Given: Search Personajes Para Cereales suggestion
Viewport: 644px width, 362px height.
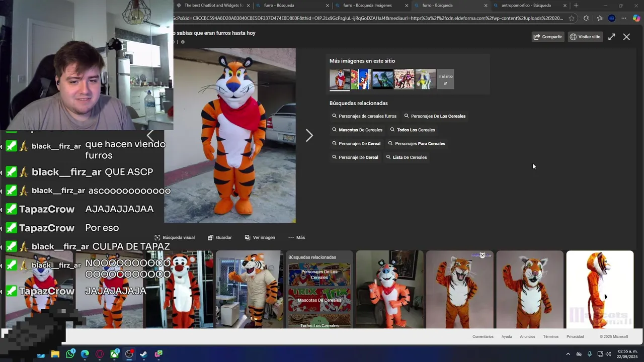Looking at the screenshot, I should pyautogui.click(x=416, y=144).
